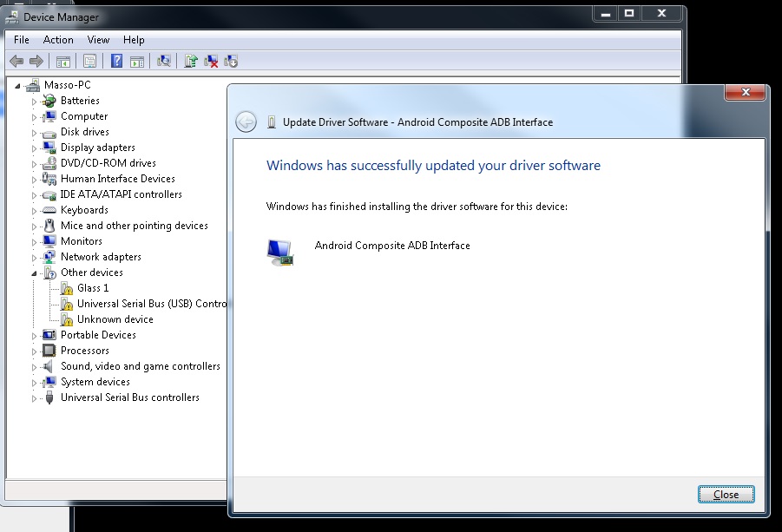Select the Glass 1 device entry
Screen dimensions: 782x532
[x=93, y=287]
